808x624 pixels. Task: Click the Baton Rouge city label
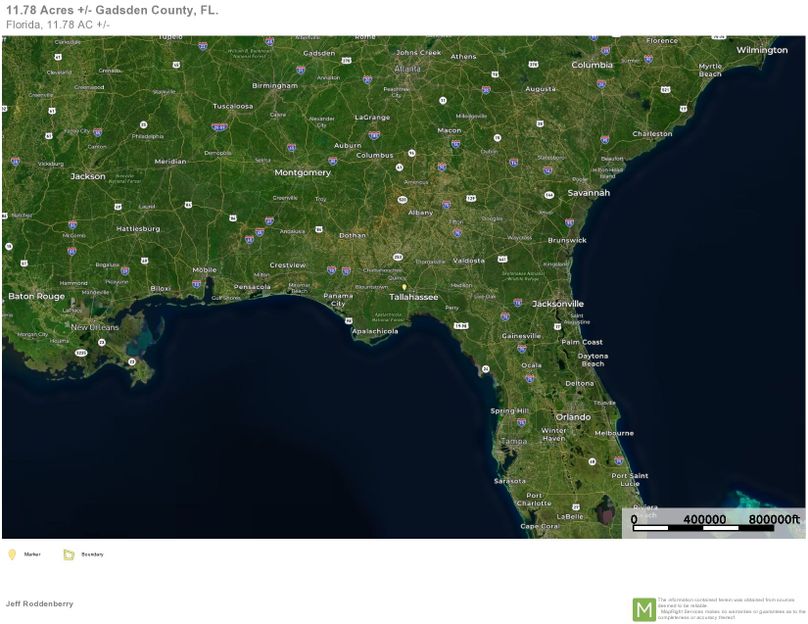[36, 296]
